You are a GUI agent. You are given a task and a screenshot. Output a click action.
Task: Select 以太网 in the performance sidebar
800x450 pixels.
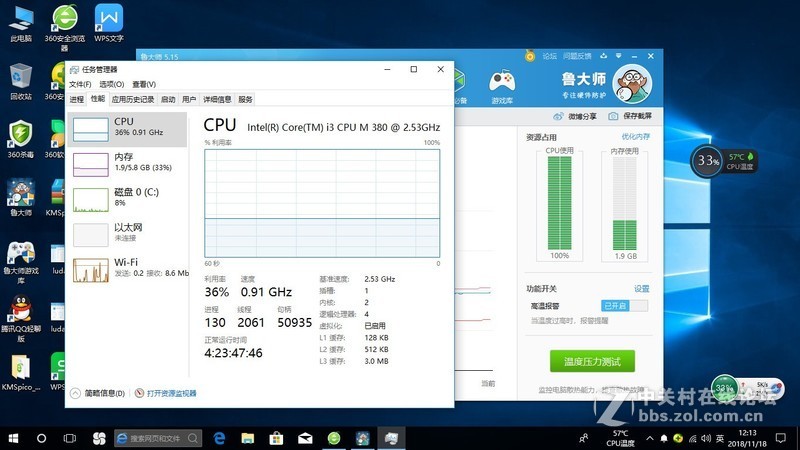[x=128, y=235]
